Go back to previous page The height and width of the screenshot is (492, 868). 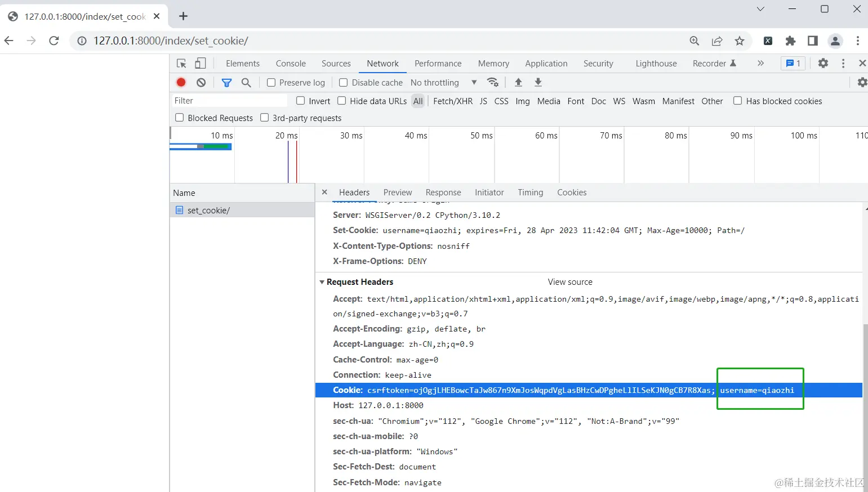coord(9,41)
